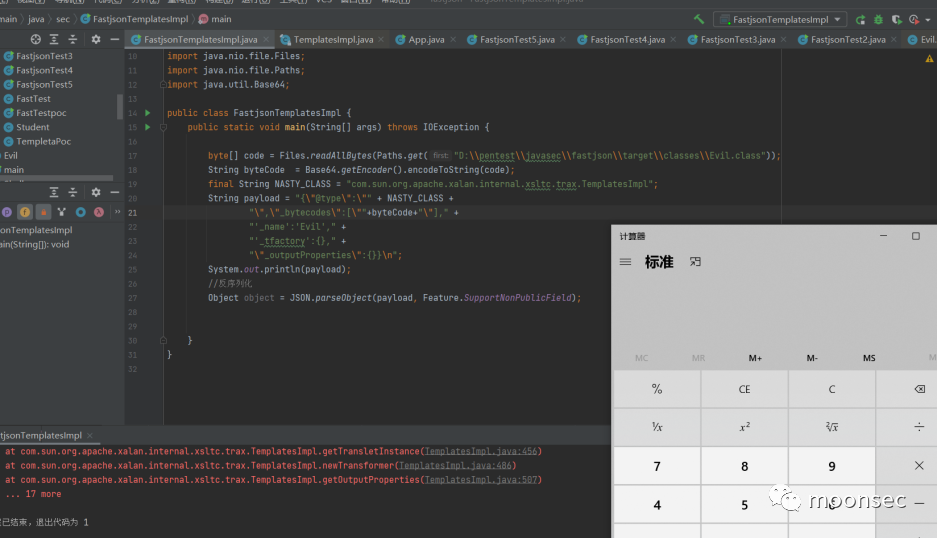The height and width of the screenshot is (538, 937).
Task: Open project panel settings gear
Action: (x=96, y=39)
